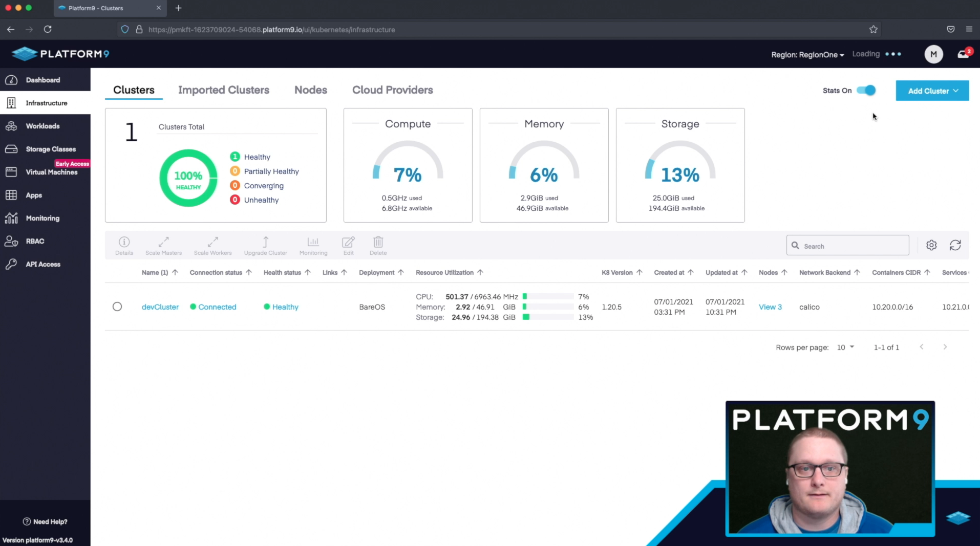Click the Healthy status in devCluster row
Viewport: 980px width, 546px height.
[x=285, y=307]
